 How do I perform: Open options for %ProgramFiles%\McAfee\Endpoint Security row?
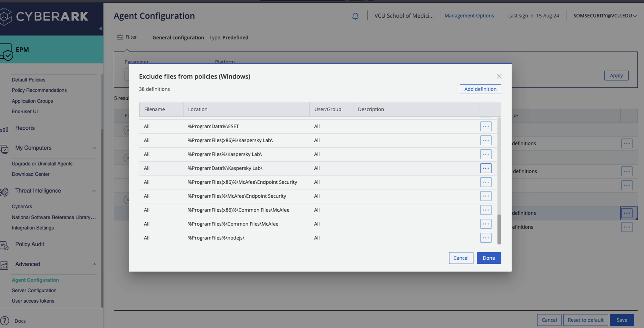coord(485,196)
